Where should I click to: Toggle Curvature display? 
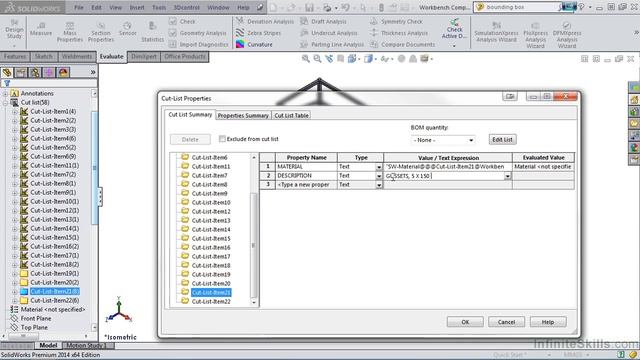pyautogui.click(x=254, y=44)
